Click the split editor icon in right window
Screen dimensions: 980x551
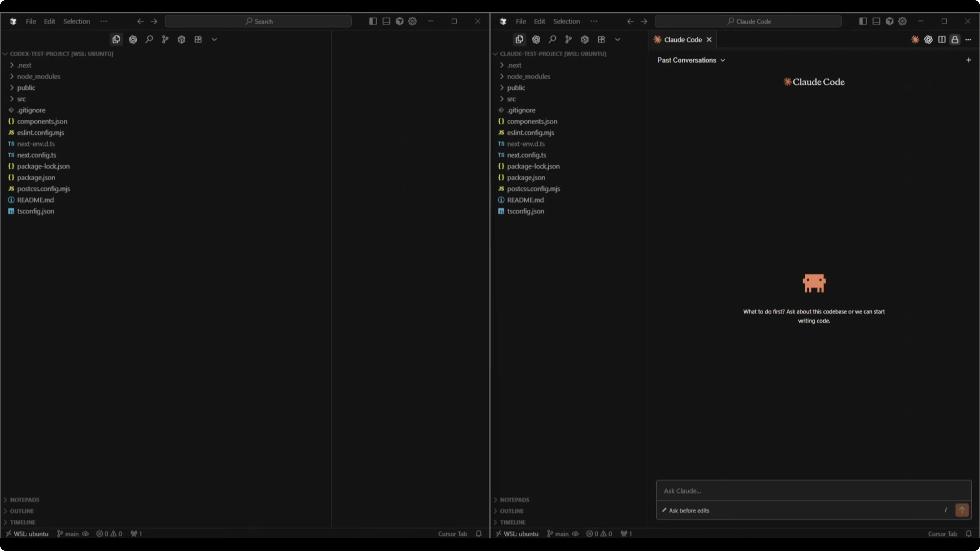[x=942, y=40]
